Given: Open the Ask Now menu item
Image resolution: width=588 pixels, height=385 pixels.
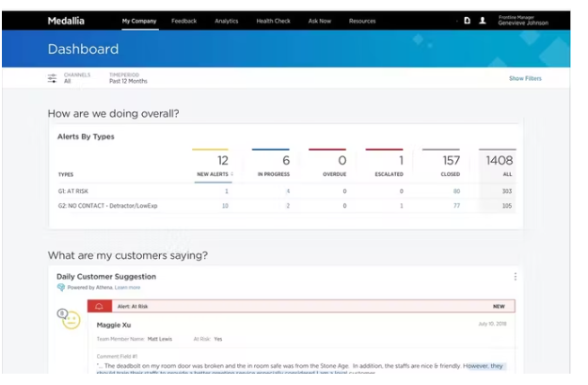Looking at the screenshot, I should point(320,21).
